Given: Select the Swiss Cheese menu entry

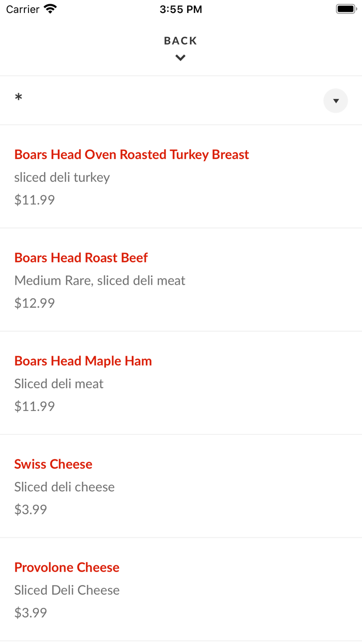Looking at the screenshot, I should click(x=53, y=464).
